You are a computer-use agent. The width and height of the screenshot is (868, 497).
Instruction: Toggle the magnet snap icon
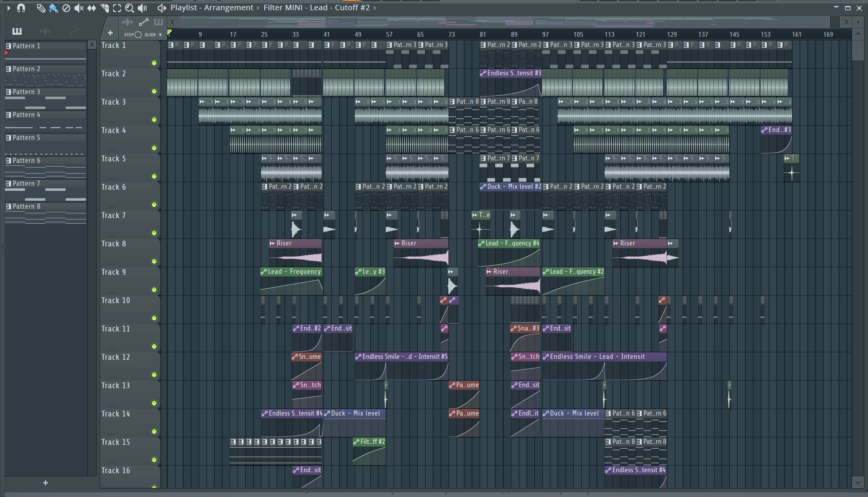pyautogui.click(x=21, y=8)
